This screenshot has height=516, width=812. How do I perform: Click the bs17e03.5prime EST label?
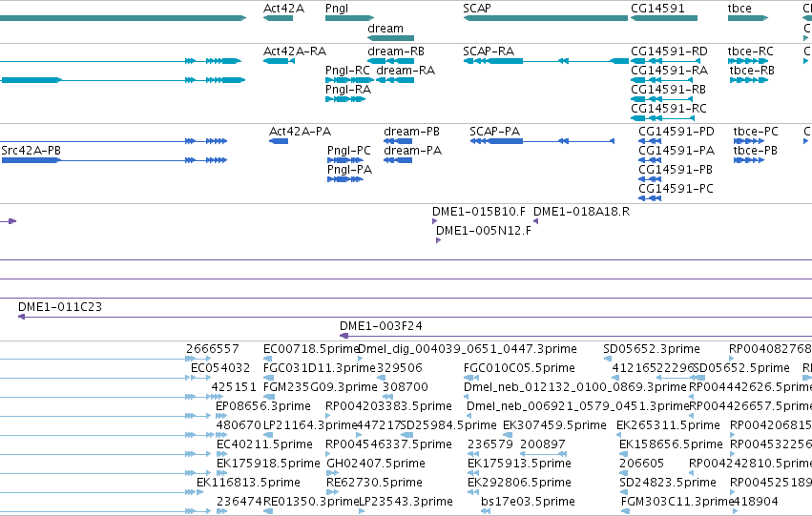(528, 503)
